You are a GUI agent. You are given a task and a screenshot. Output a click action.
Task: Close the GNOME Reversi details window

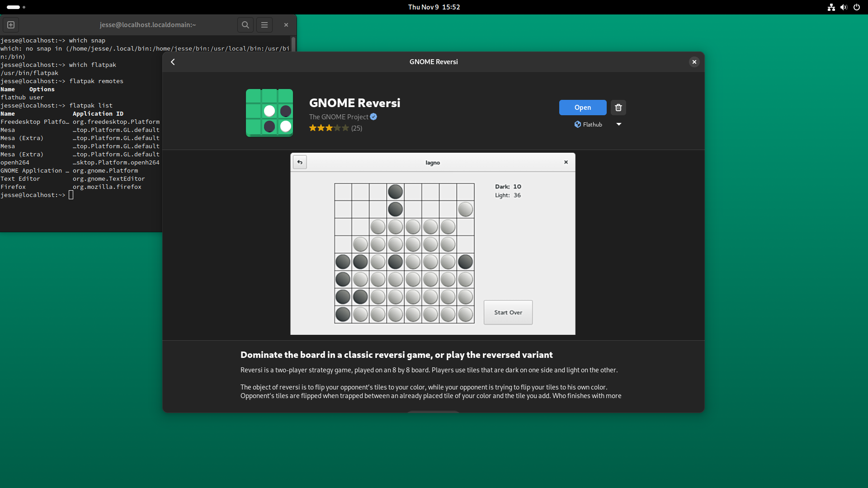tap(694, 62)
